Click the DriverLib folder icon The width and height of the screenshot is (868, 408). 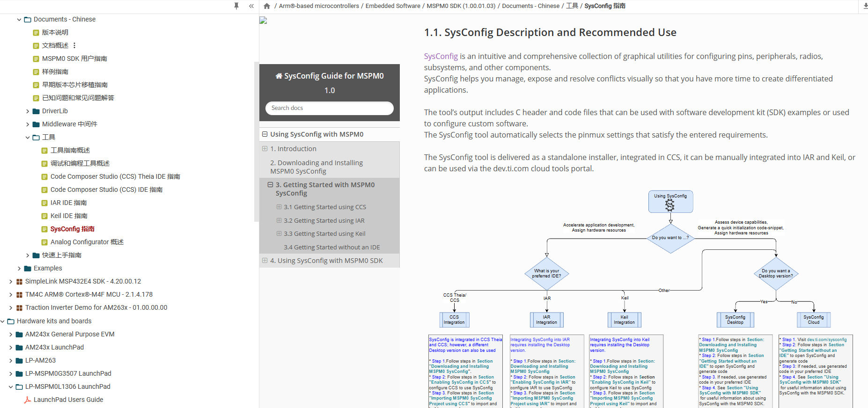click(x=36, y=111)
